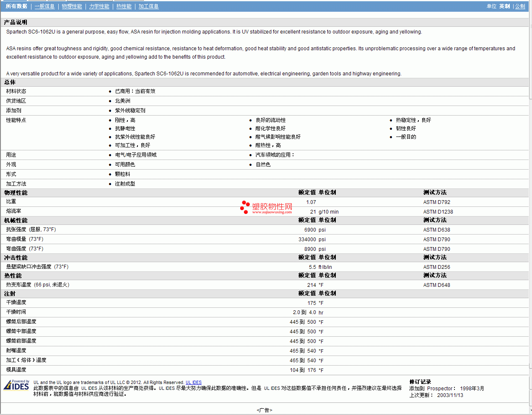The image size is (532, 415).
Task: Click the 刚性，高 feature item
Action: (125, 120)
